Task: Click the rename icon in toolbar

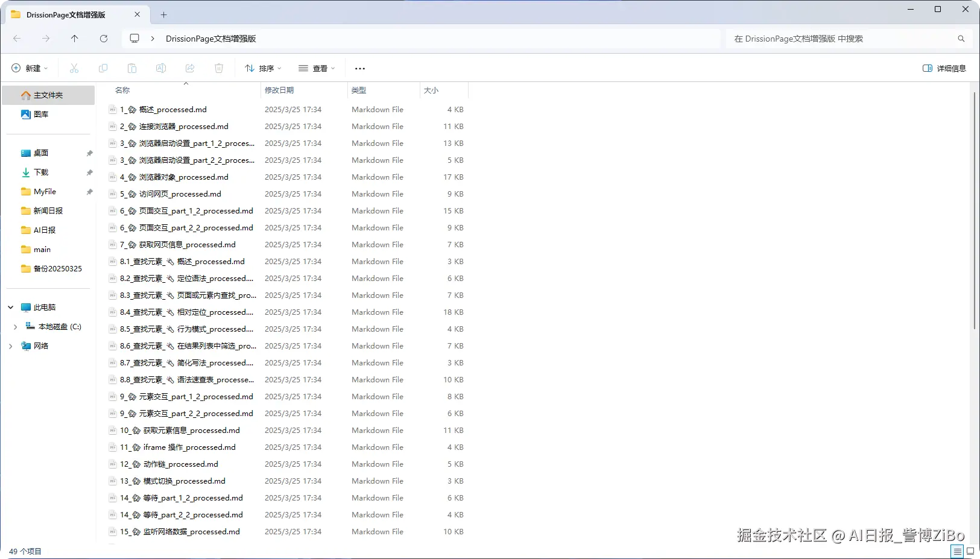Action: (x=161, y=68)
